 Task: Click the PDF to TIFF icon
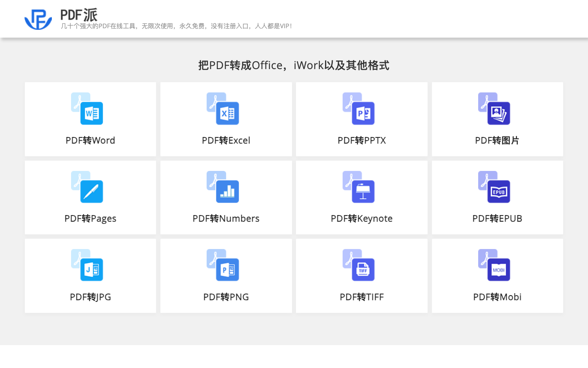coord(359,265)
